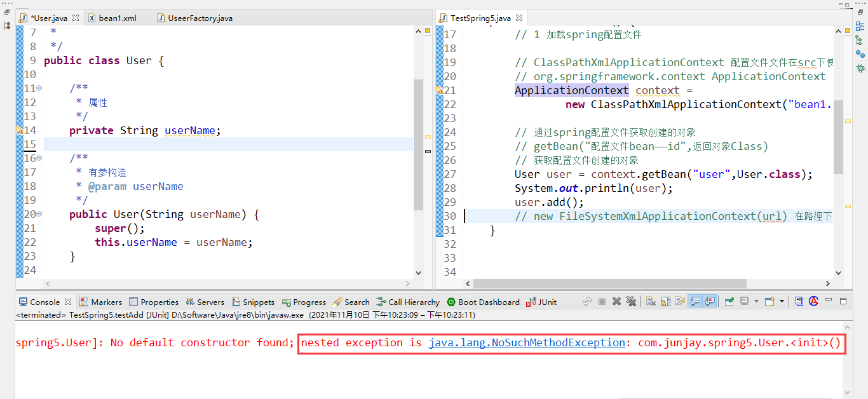868x399 pixels.
Task: Click the console Relaunch icon
Action: tap(587, 301)
